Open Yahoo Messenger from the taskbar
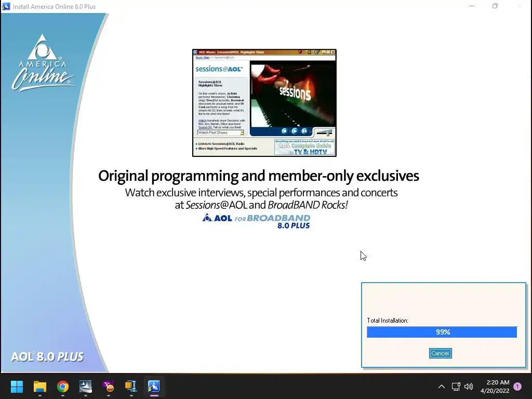The height and width of the screenshot is (399, 532). (x=109, y=387)
